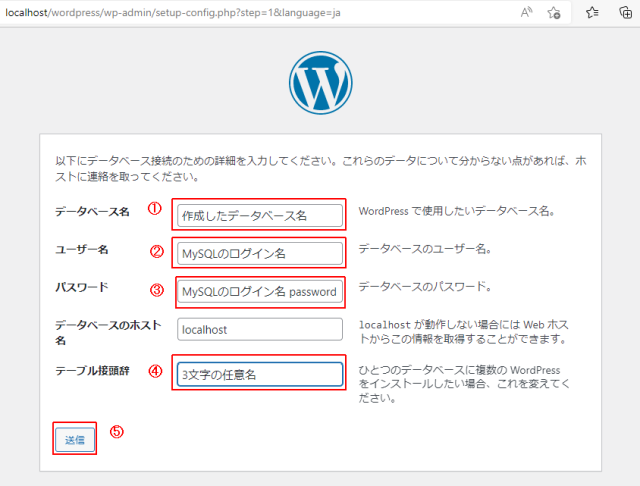This screenshot has width=640, height=486.
Task: Click the テーブル接頭辞 label text
Action: 92,371
